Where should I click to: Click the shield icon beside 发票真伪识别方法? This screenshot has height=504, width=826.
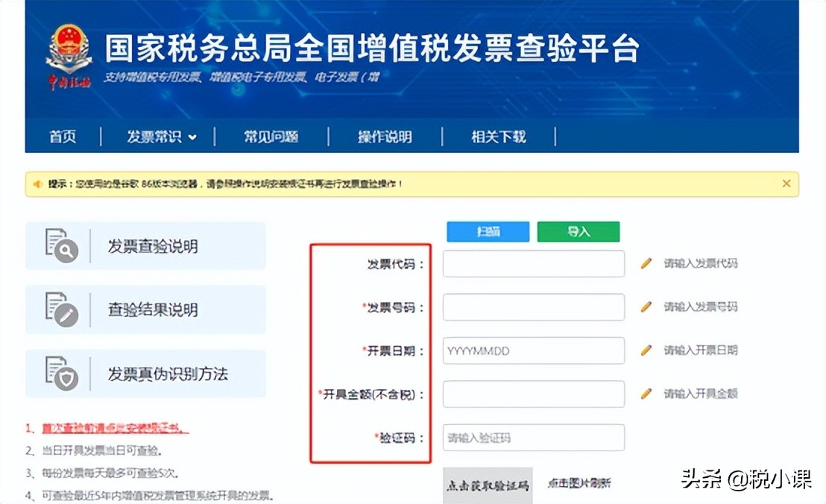point(64,374)
